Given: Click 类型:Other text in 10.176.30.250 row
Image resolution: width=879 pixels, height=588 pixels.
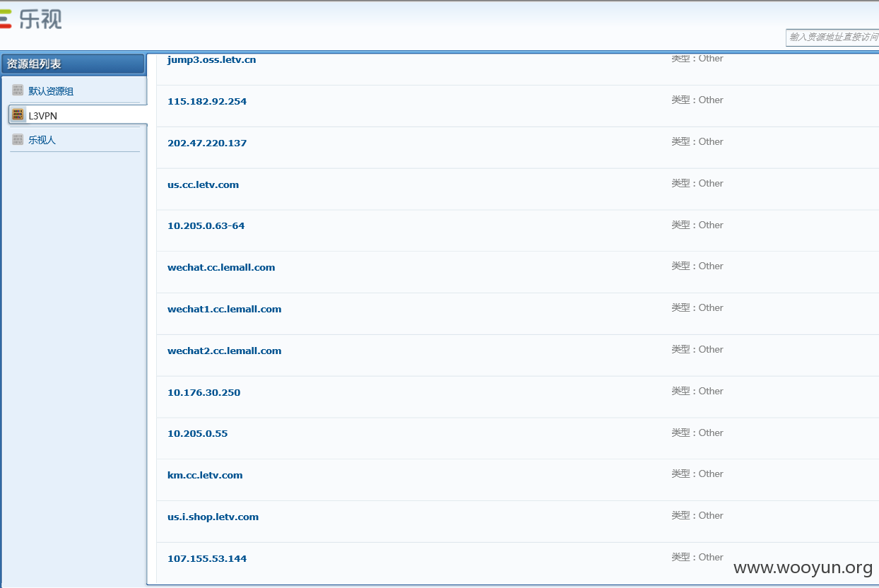Looking at the screenshot, I should coord(697,391).
